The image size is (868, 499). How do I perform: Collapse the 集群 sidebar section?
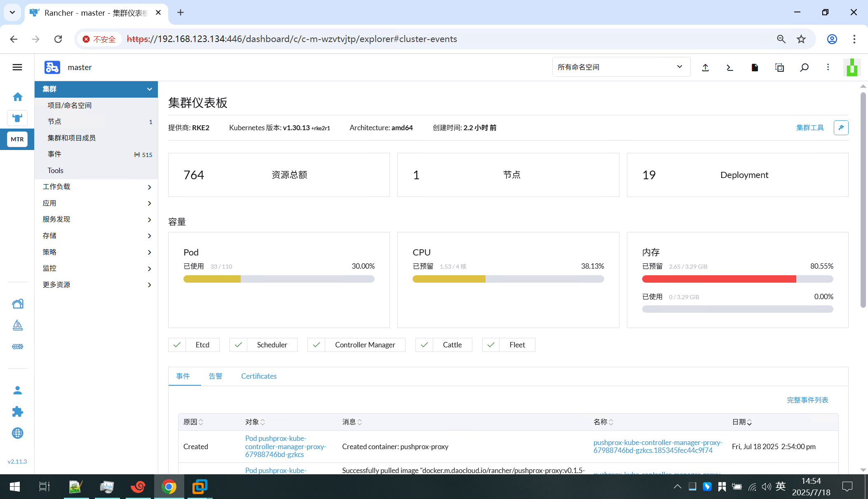coord(149,89)
